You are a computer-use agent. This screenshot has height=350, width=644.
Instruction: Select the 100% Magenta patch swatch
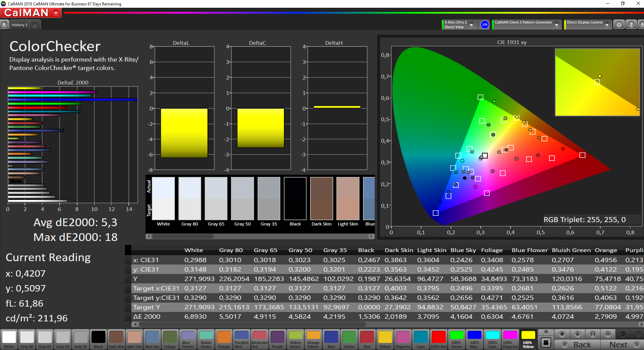coord(510,339)
